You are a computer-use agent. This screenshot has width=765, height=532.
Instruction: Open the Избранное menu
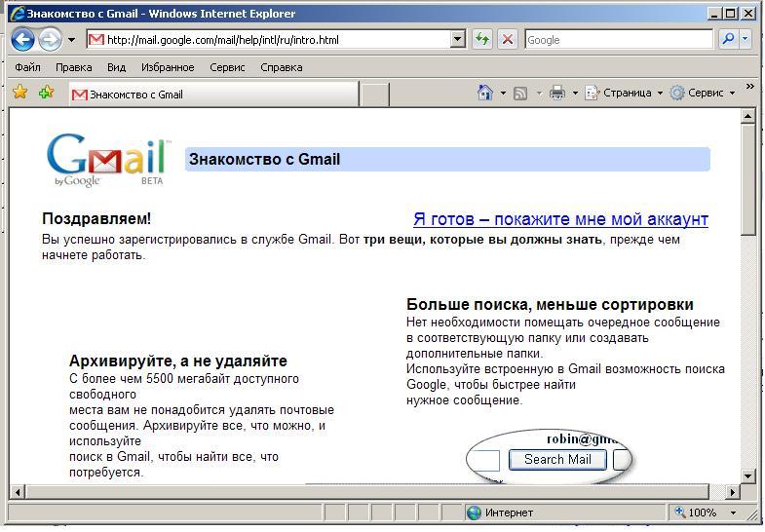pyautogui.click(x=168, y=67)
